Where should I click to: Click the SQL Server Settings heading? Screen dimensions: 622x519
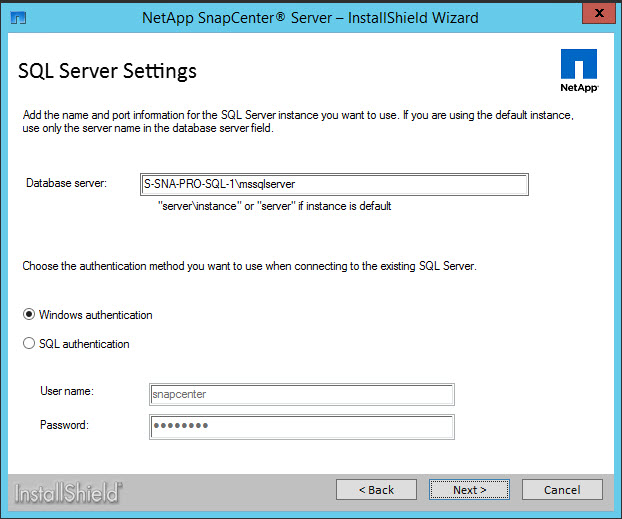[107, 71]
